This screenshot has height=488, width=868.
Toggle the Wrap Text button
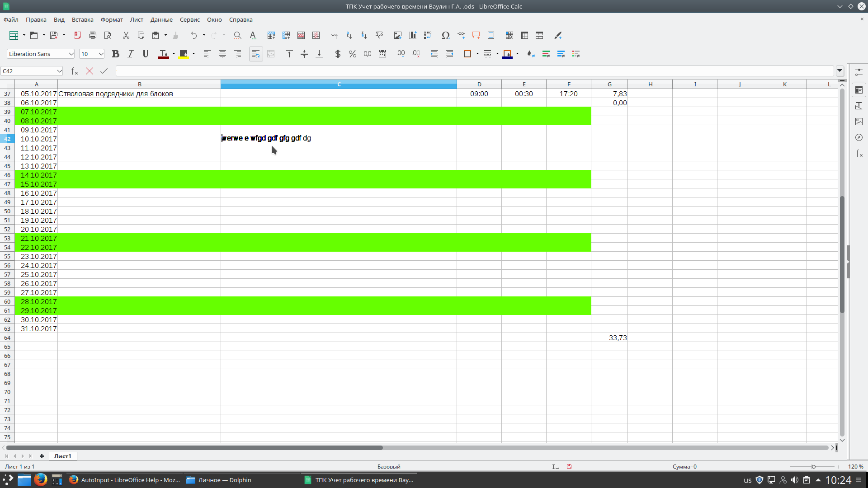pos(256,54)
